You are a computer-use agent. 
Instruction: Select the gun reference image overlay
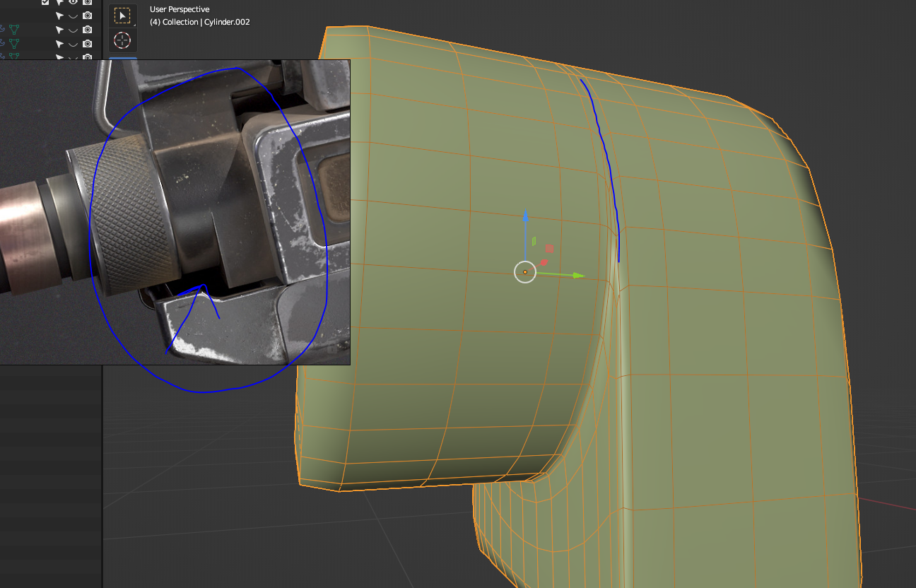click(175, 212)
